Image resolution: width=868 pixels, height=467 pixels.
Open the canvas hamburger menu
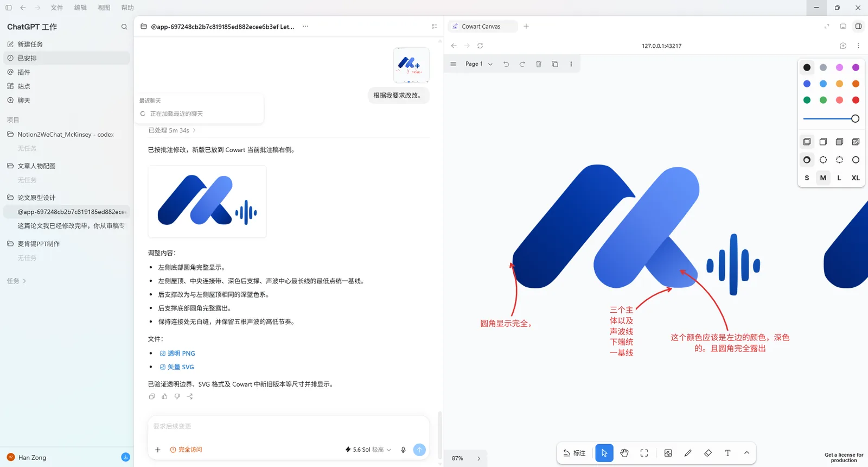(x=453, y=64)
